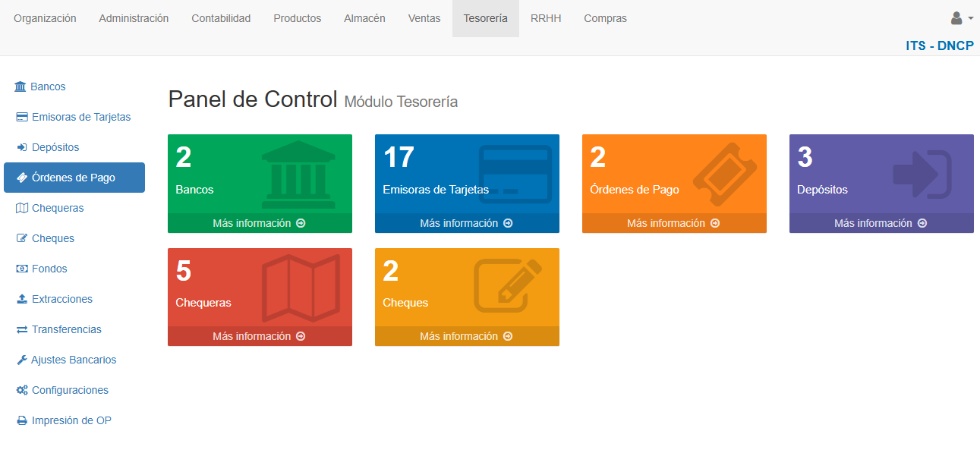Click the gears icon for Configuraciones

(x=22, y=391)
